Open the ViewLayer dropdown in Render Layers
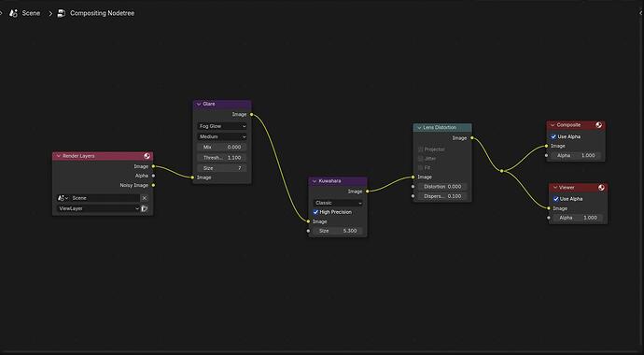The image size is (644, 355). (x=98, y=208)
